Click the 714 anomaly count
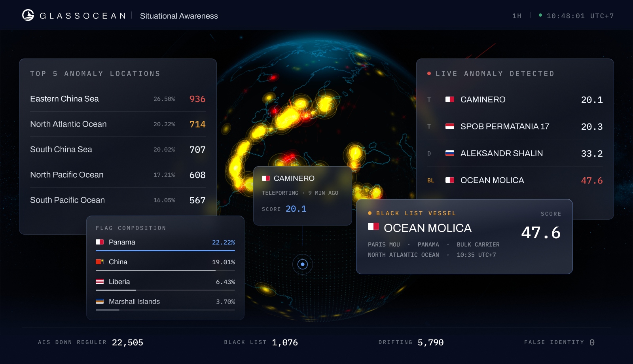Image resolution: width=633 pixels, height=364 pixels. pyautogui.click(x=197, y=124)
